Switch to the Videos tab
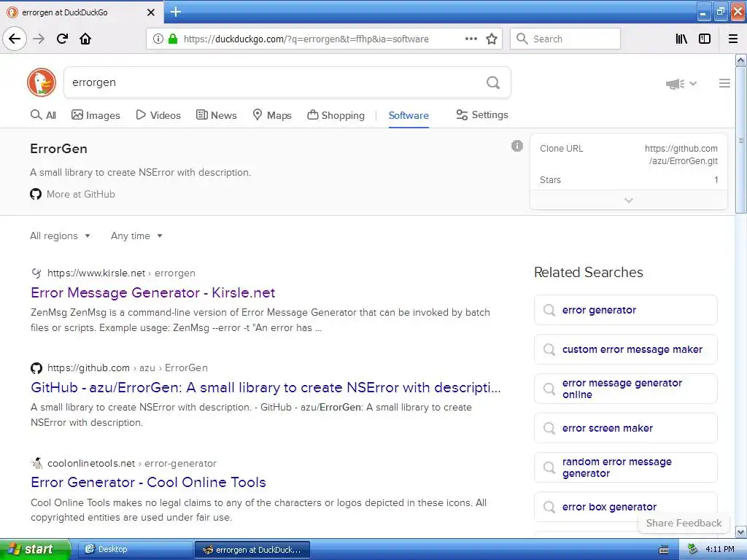 [x=158, y=114]
